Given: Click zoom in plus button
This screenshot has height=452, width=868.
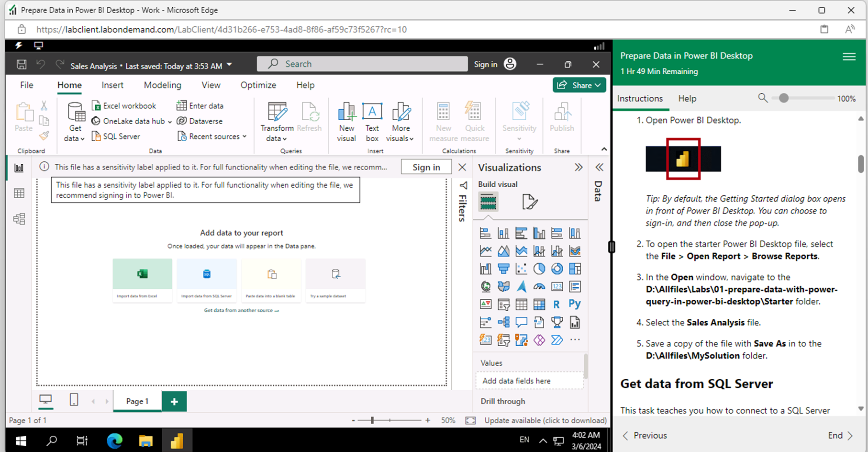Looking at the screenshot, I should pyautogui.click(x=428, y=420).
